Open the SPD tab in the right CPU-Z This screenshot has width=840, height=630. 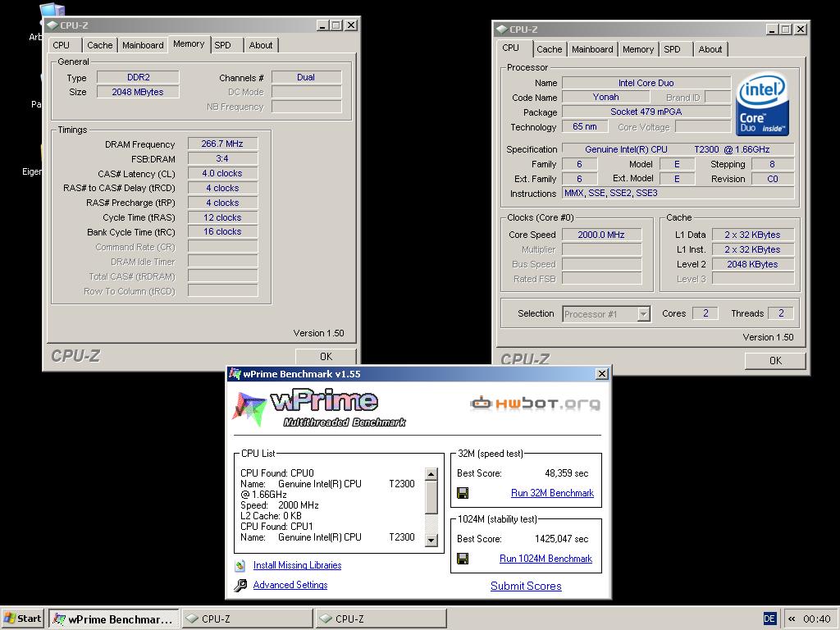tap(672, 49)
